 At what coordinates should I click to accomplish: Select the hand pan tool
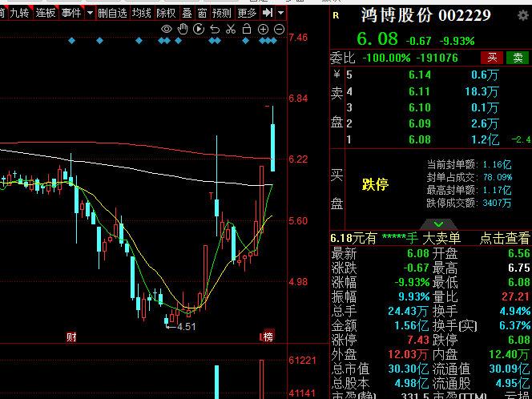(x=183, y=29)
